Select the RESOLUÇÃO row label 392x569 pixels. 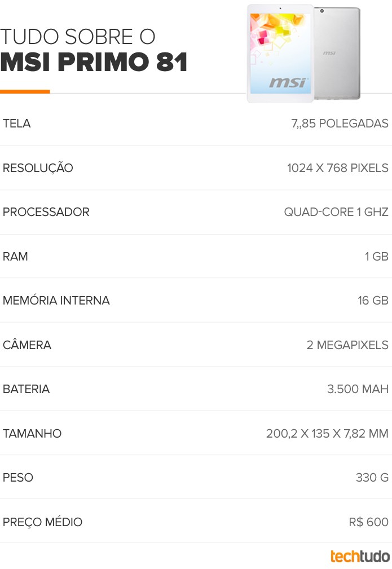[38, 167]
